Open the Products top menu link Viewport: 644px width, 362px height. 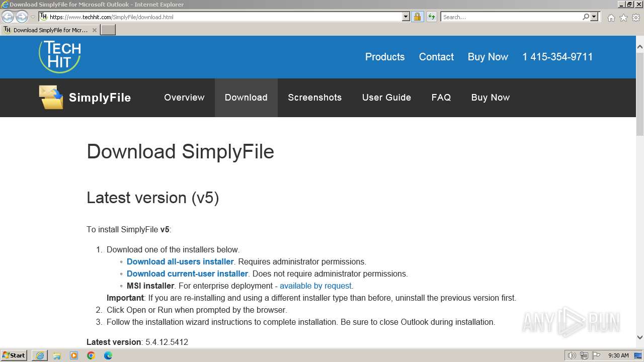(385, 57)
